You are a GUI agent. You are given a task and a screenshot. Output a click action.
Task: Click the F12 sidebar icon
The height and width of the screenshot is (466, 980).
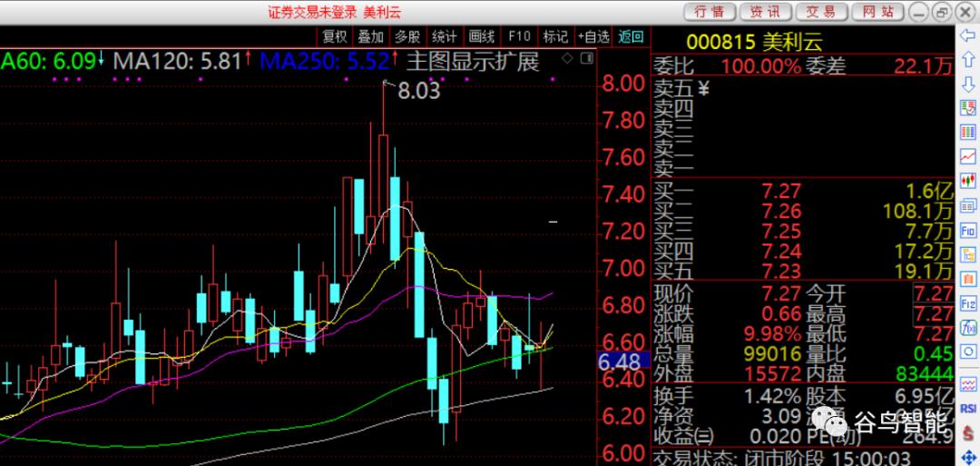[x=968, y=302]
